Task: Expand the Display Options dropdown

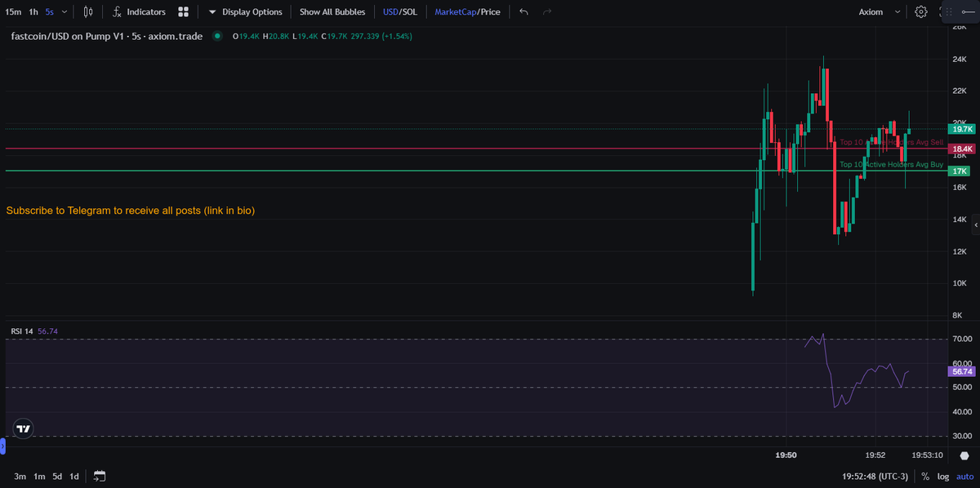Action: click(245, 11)
